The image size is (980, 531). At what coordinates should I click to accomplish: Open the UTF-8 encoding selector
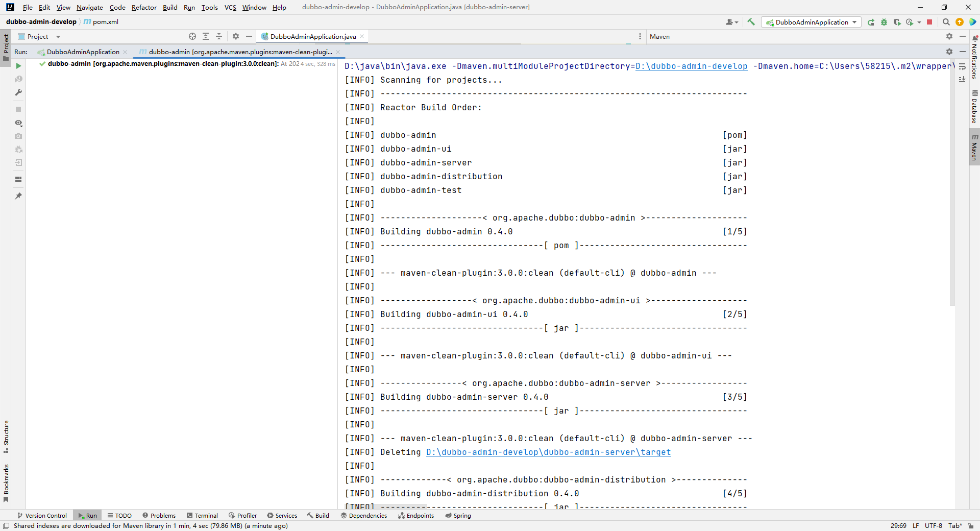(x=934, y=526)
